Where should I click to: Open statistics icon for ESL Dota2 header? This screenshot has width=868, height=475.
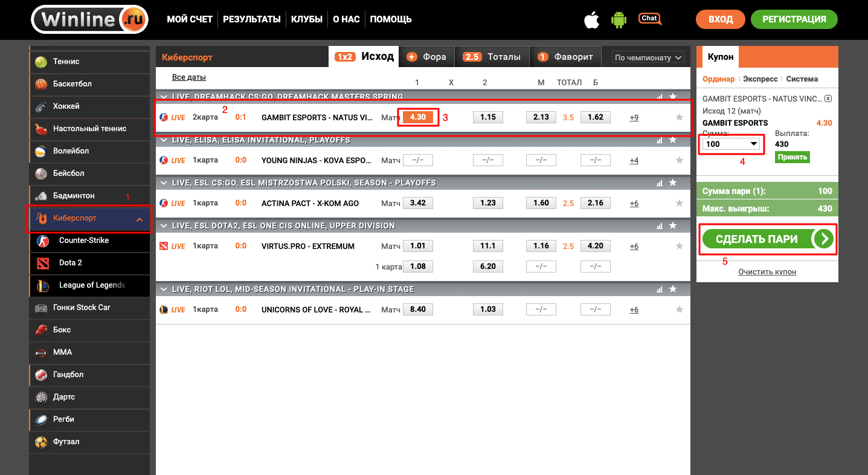660,226
